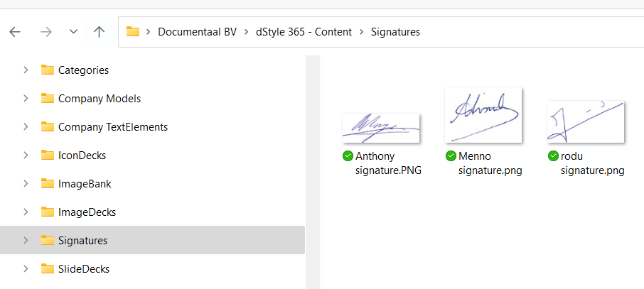
Task: Open ImageDecks folder in sidebar
Action: (x=87, y=212)
